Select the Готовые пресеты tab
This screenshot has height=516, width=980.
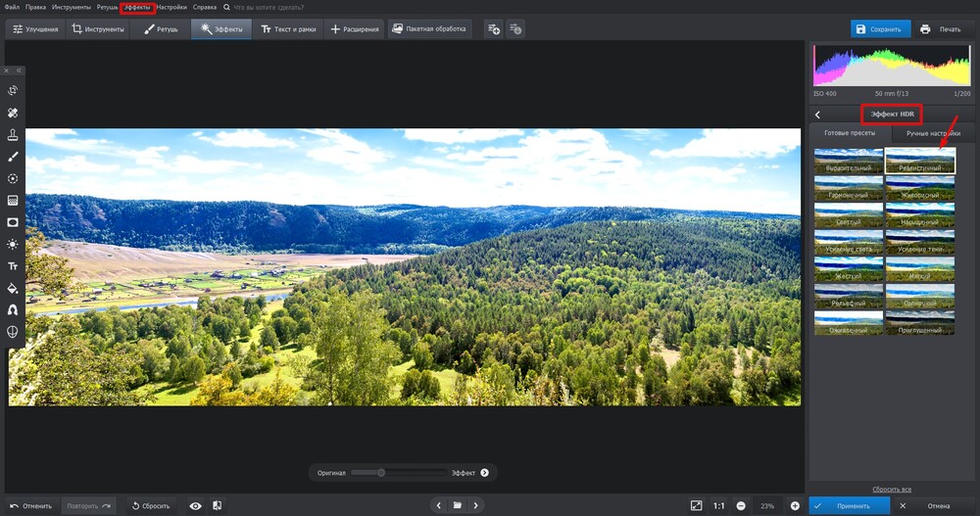click(850, 133)
